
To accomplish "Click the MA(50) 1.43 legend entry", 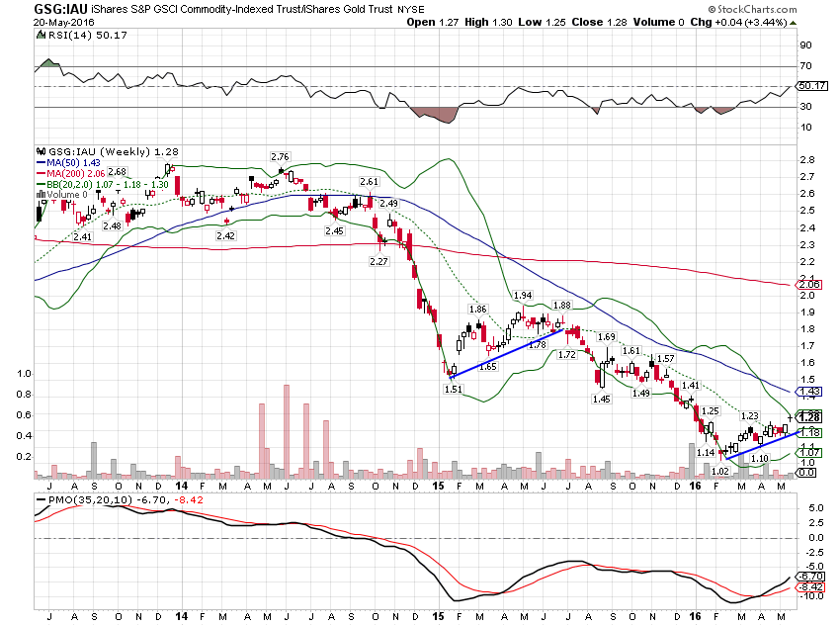I will coord(73,163).
